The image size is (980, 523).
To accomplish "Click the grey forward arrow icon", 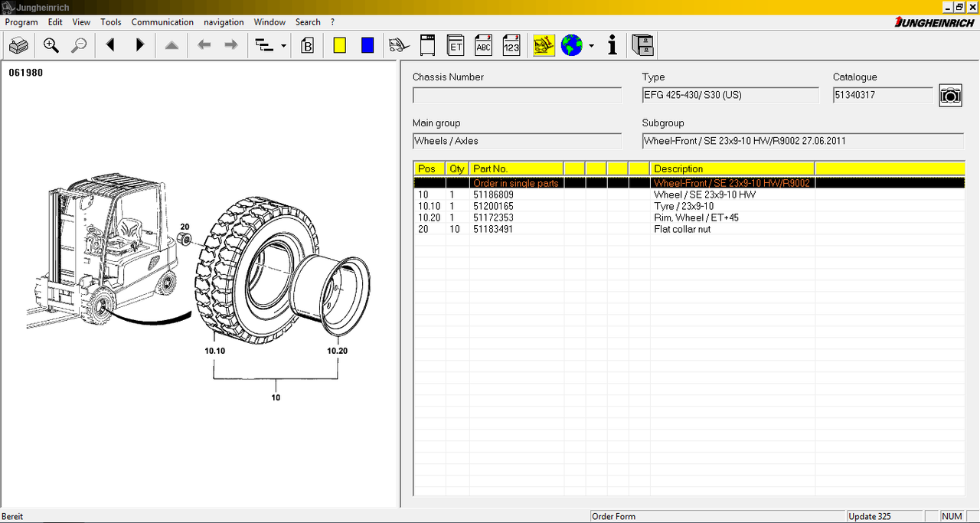I will coord(230,46).
